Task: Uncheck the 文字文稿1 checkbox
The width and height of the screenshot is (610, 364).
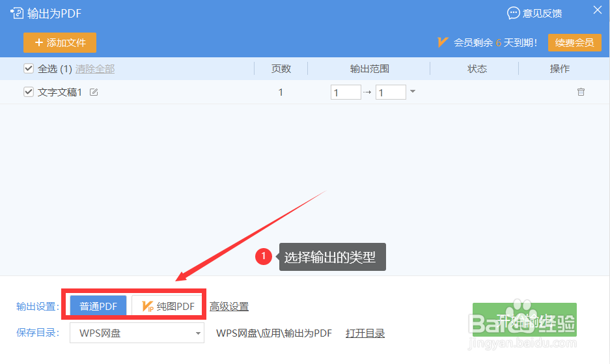Action: tap(29, 92)
